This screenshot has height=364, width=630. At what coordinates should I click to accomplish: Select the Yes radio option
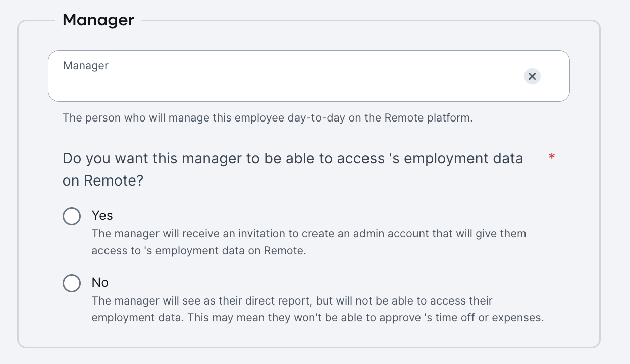[x=72, y=216]
